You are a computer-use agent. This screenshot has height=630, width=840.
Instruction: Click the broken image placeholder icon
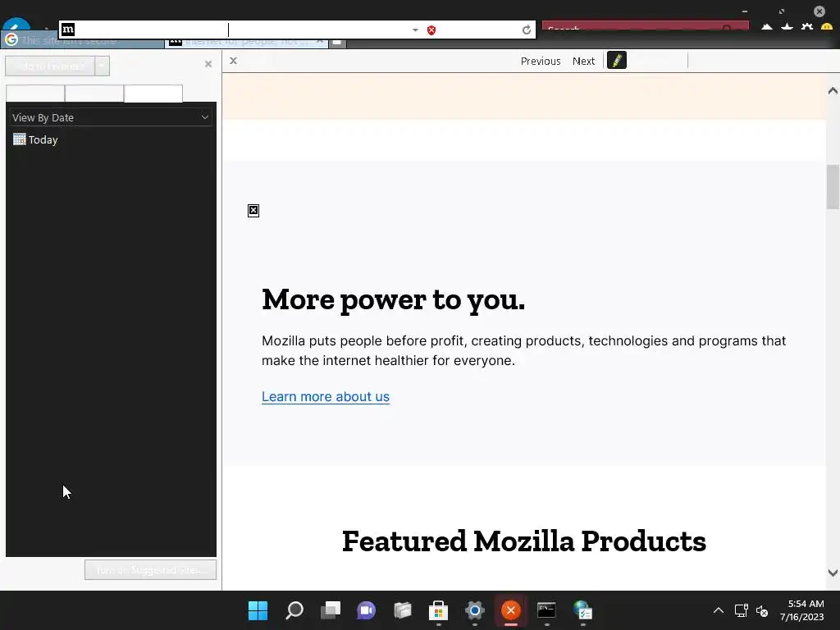tap(253, 211)
